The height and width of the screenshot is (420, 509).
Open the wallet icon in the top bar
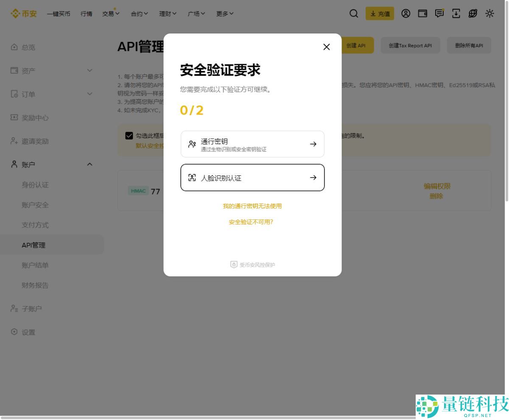click(x=422, y=14)
